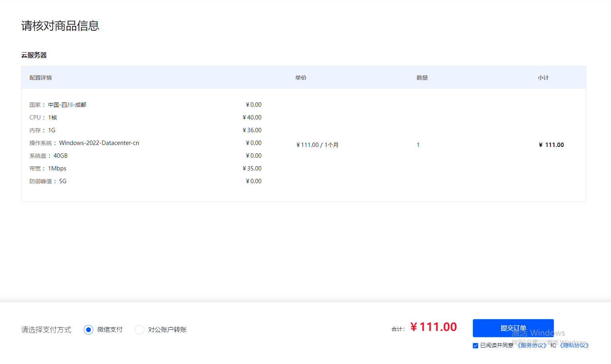The width and height of the screenshot is (611, 364).
Task: Click the 云服务器 section title
Action: [34, 55]
